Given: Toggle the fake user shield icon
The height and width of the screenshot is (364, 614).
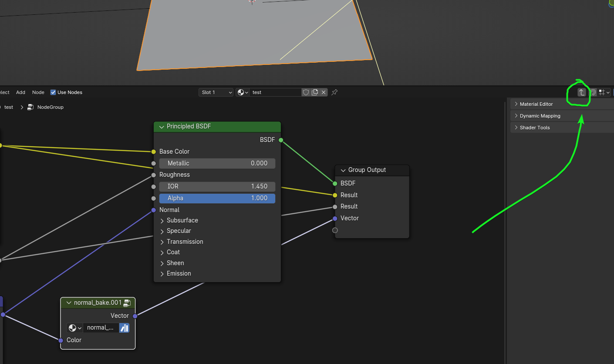Looking at the screenshot, I should coord(306,92).
